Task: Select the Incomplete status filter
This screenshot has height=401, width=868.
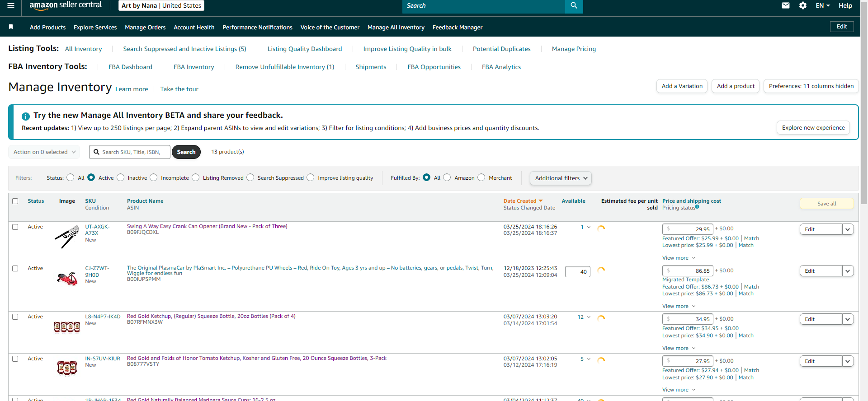Action: point(154,177)
